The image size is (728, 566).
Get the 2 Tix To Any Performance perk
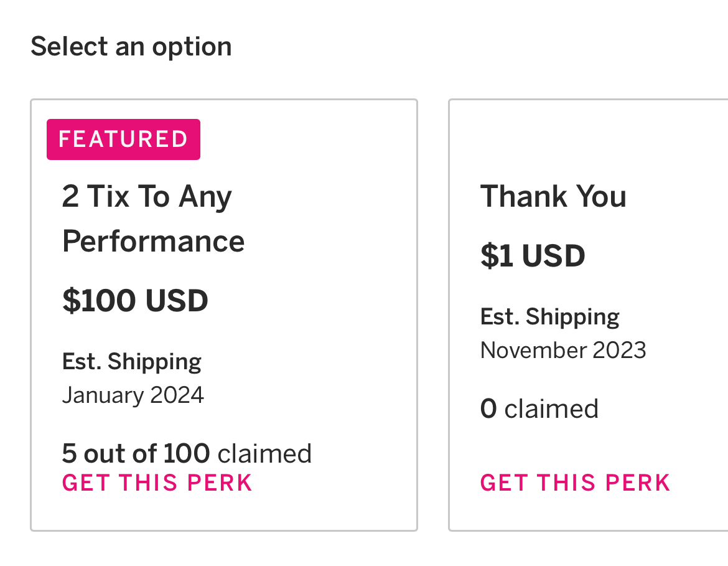point(157,483)
